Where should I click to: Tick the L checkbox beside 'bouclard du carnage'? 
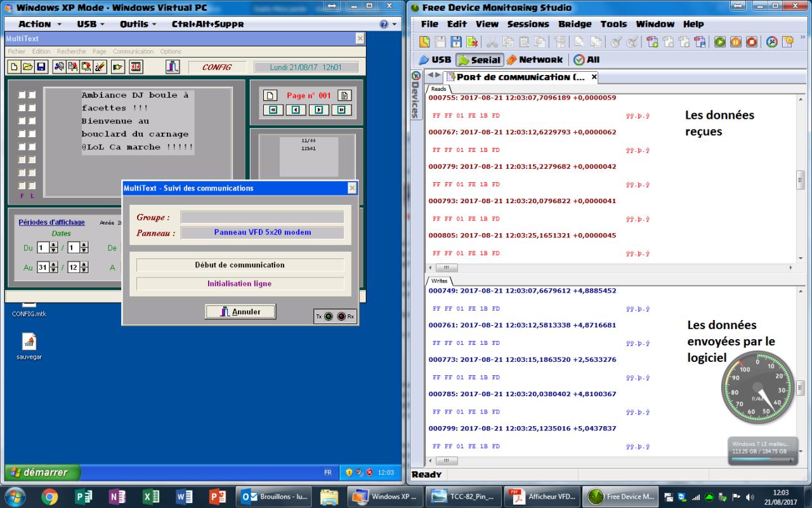[x=32, y=134]
